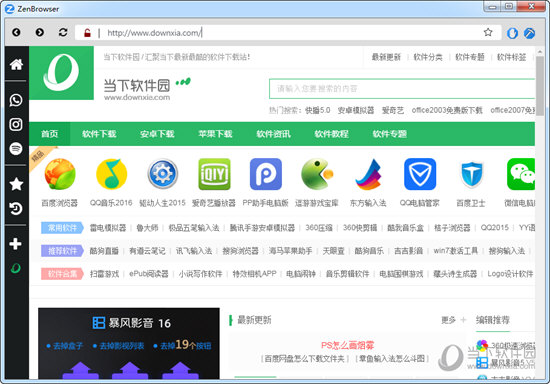This screenshot has height=384, width=550.
Task: Open the 雷电模拟器 link
Action: click(x=108, y=228)
